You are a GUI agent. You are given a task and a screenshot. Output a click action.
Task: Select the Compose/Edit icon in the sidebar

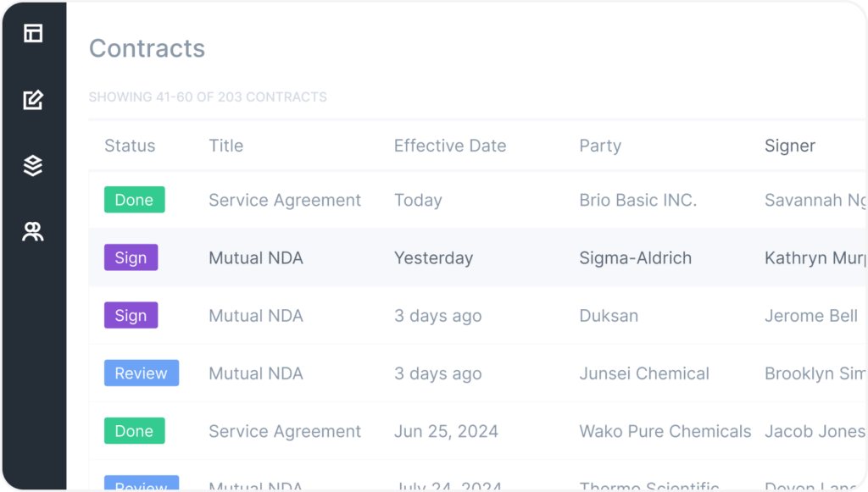click(x=32, y=99)
